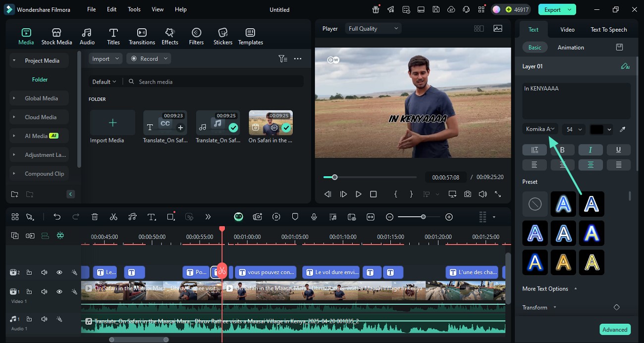Click the Play button in the player

click(358, 195)
